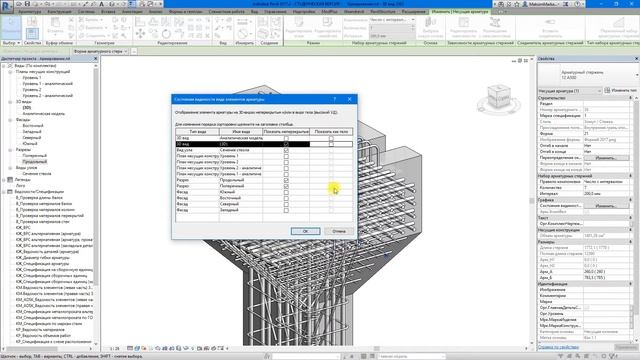This screenshot has height=360, width=640.
Task: Toggle view unobscured for Уровень 2 plan row
Action: (286, 162)
